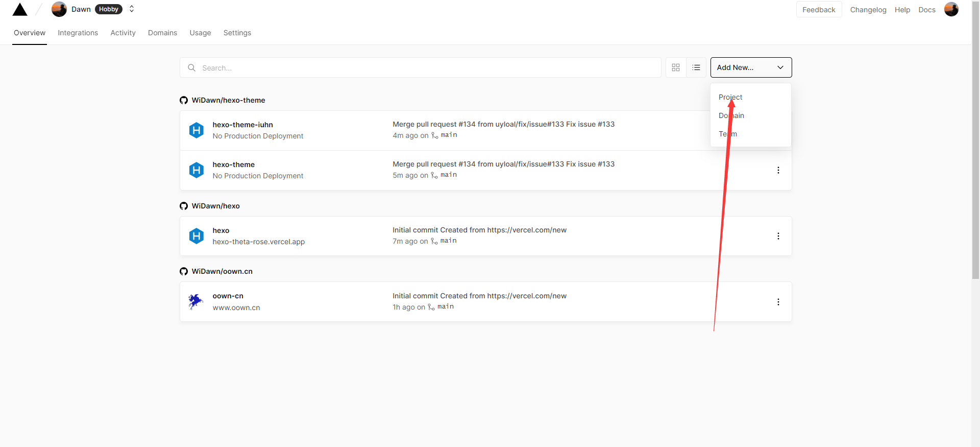This screenshot has height=447, width=980.
Task: Switch to the Settings tab
Action: [237, 33]
